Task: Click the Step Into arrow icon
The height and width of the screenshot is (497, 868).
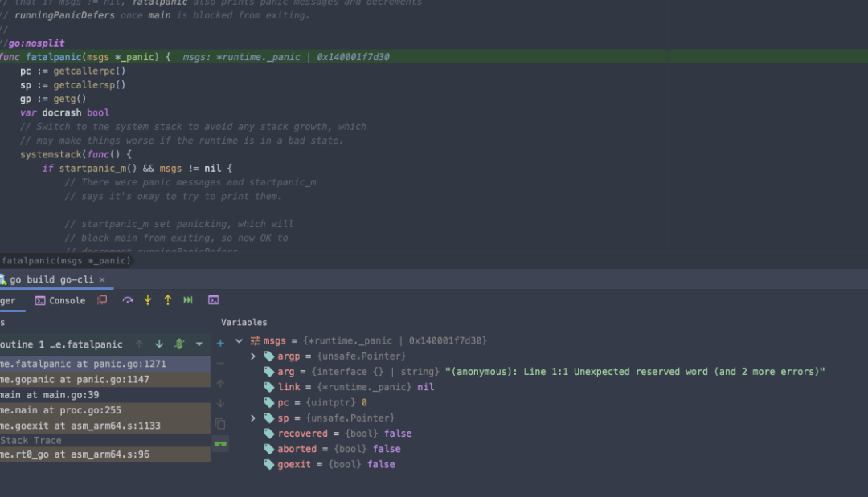Action: (148, 300)
